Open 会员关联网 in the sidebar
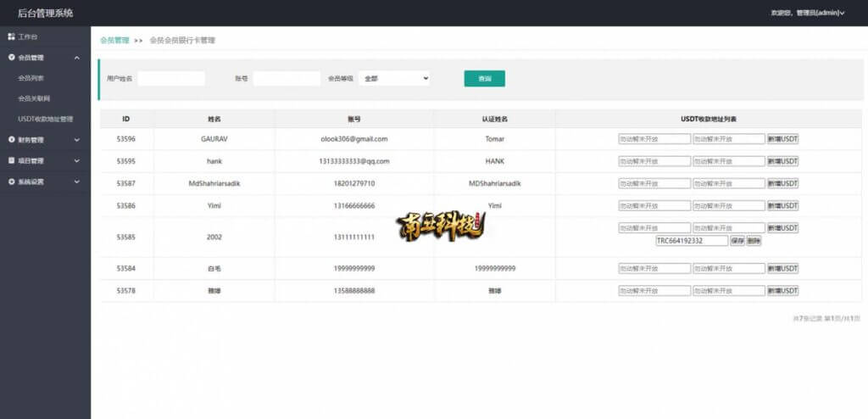This screenshot has height=419, width=868. (x=34, y=98)
